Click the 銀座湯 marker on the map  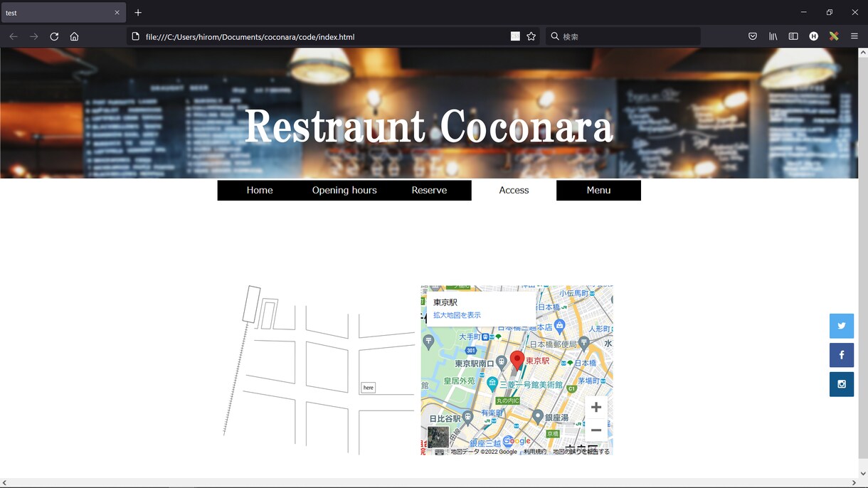click(x=539, y=416)
